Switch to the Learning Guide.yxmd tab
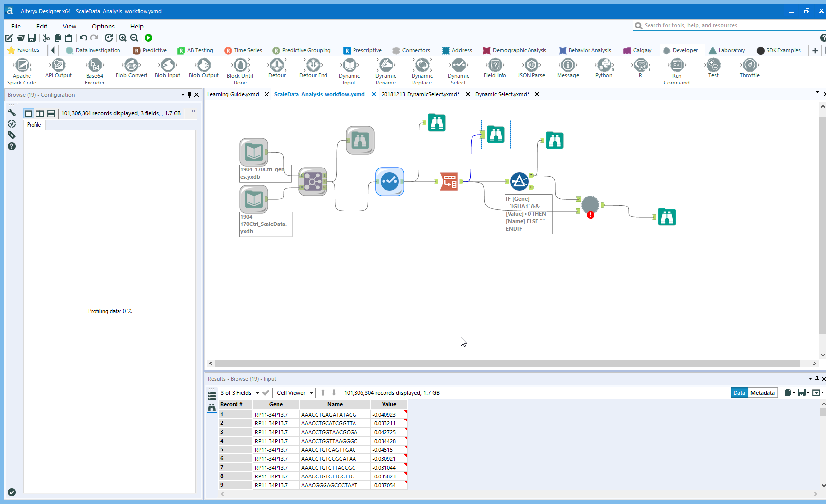This screenshot has height=504, width=826. tap(233, 94)
